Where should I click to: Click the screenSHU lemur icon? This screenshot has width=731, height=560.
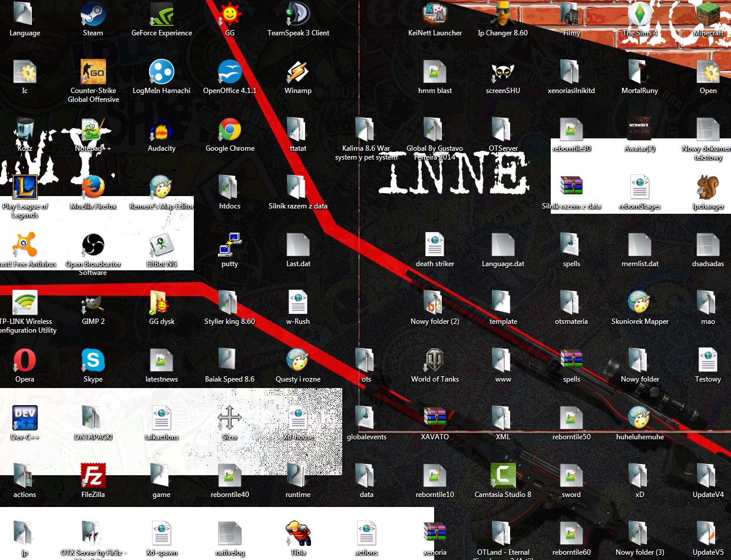503,72
